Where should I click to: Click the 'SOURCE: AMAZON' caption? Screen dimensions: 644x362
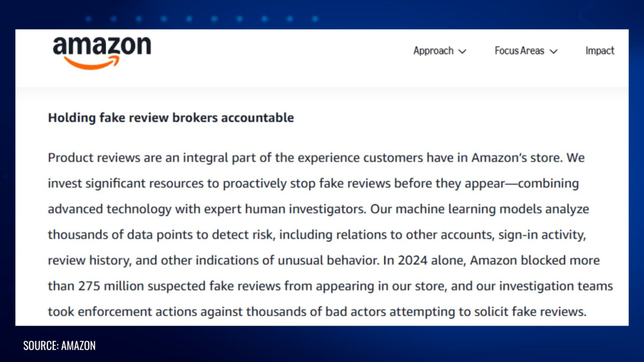[59, 346]
